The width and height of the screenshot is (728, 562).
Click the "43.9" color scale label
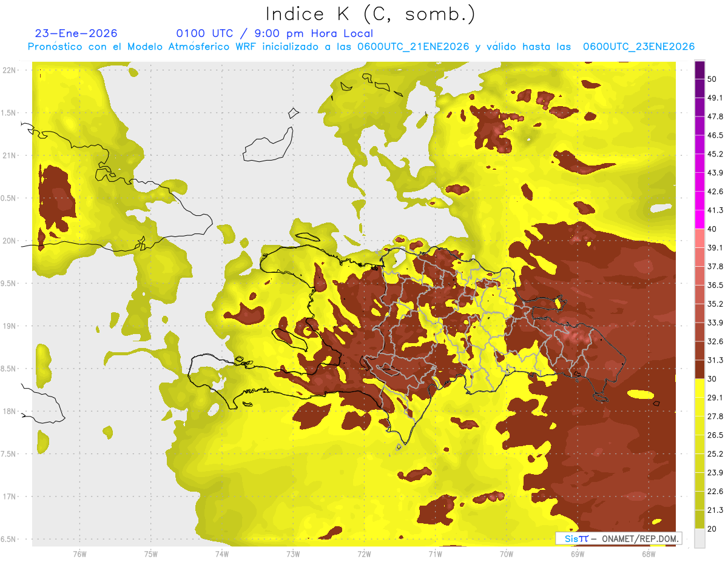click(x=715, y=173)
